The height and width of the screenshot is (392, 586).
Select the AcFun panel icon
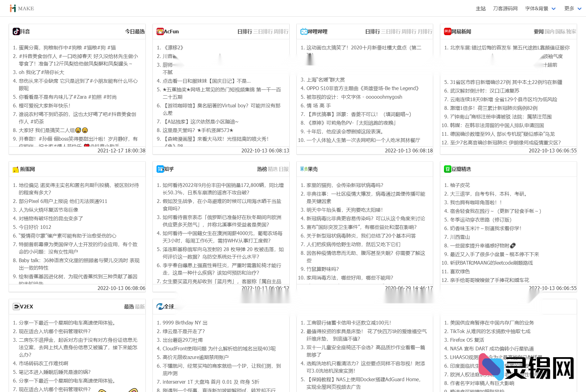160,31
